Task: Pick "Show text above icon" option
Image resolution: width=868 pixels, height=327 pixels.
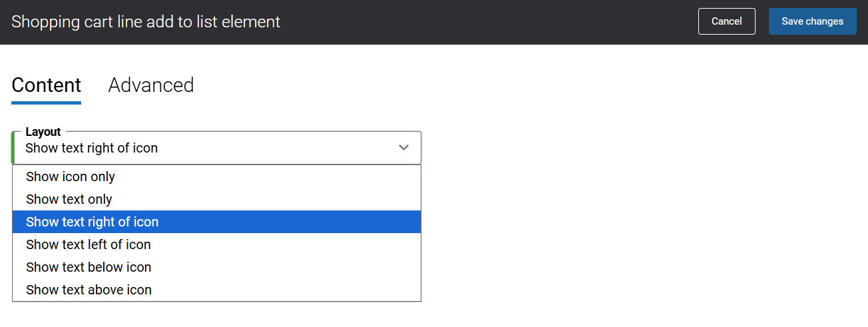Action: (89, 290)
